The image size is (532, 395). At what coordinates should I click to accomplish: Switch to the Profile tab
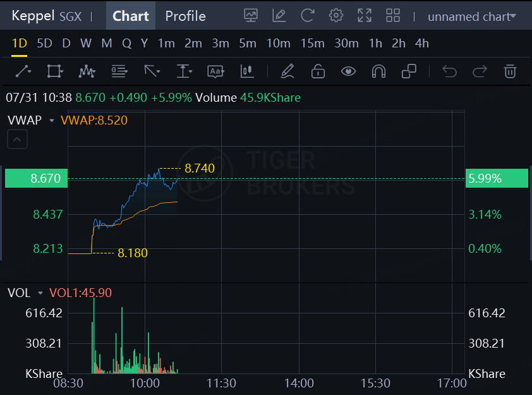[x=185, y=16]
